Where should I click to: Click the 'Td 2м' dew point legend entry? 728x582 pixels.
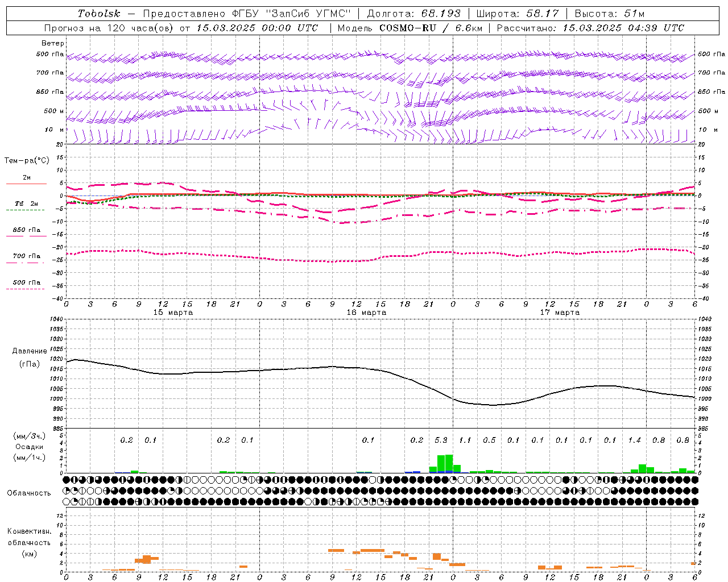pyautogui.click(x=26, y=203)
